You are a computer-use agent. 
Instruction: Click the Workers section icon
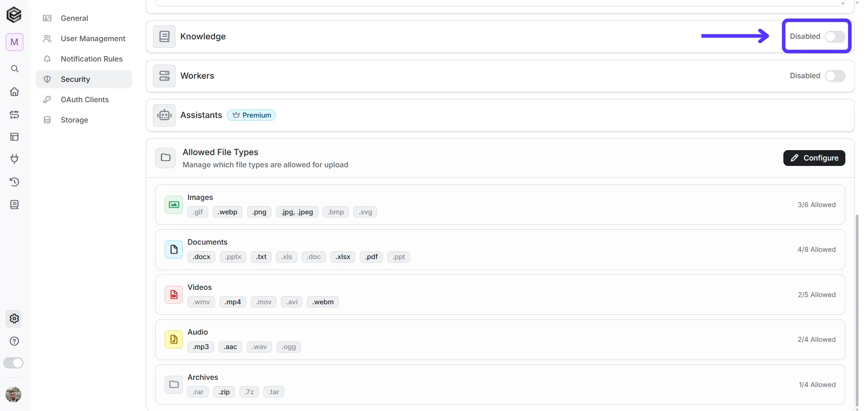(164, 76)
